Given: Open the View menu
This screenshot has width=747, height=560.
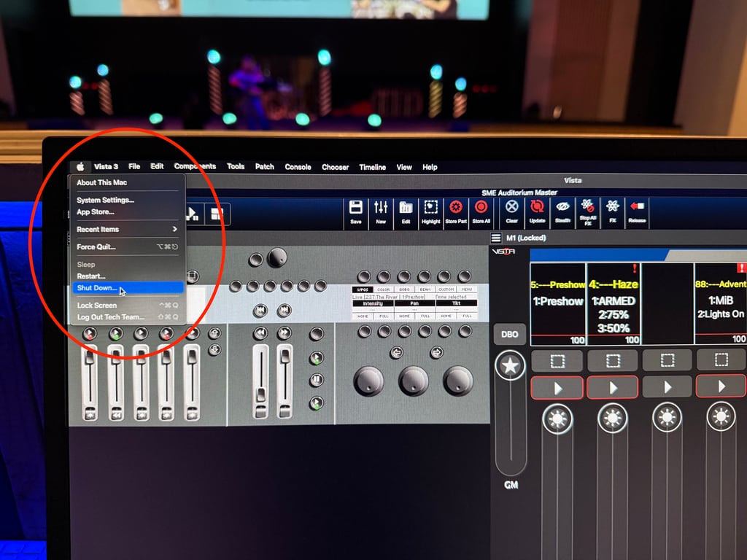Looking at the screenshot, I should (x=404, y=167).
